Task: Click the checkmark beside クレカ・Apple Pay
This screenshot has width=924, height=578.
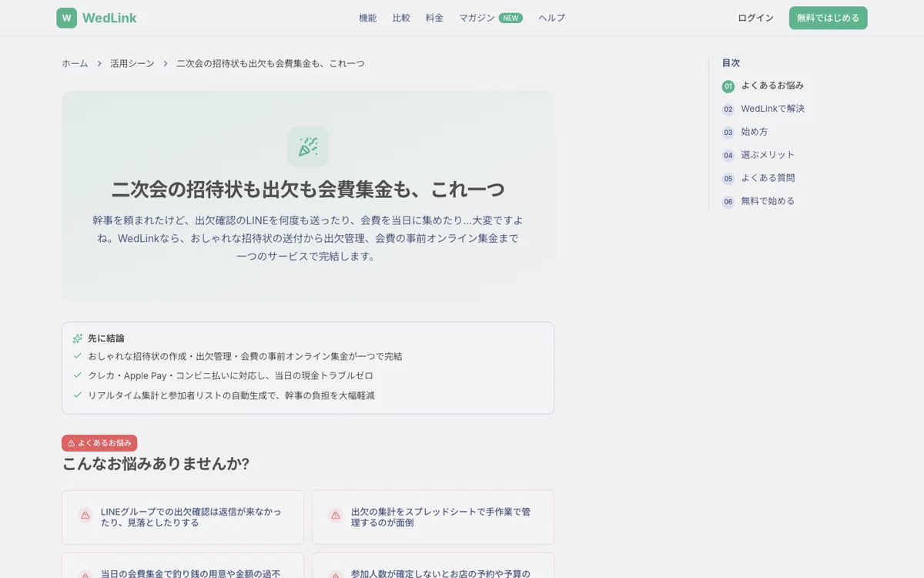Action: point(78,375)
